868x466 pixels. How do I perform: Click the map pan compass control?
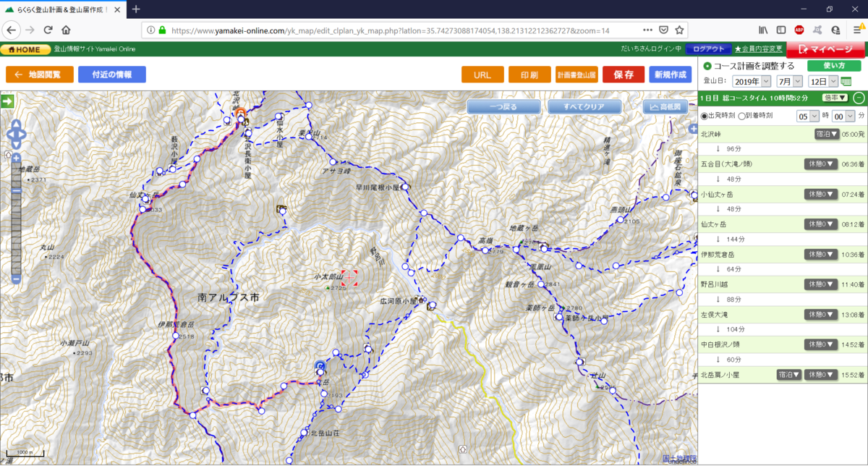[16, 133]
